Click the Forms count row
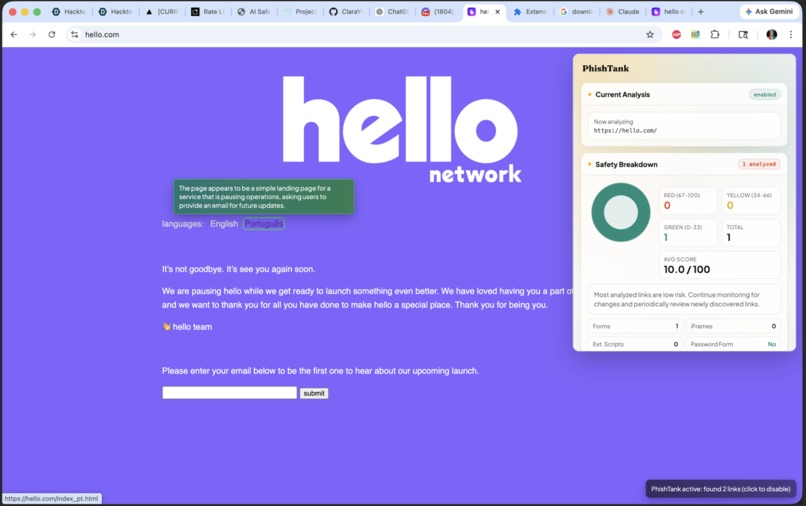Screen dimensions: 806x506 click(635, 326)
